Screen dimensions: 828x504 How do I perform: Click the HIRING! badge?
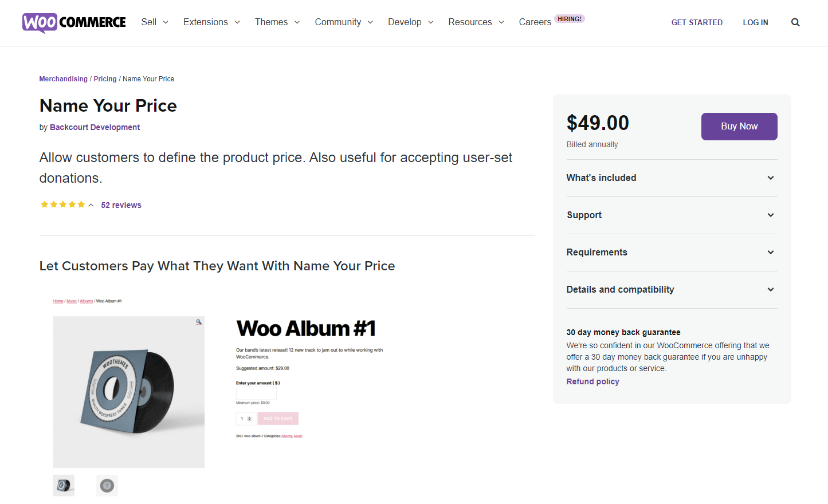pyautogui.click(x=569, y=19)
